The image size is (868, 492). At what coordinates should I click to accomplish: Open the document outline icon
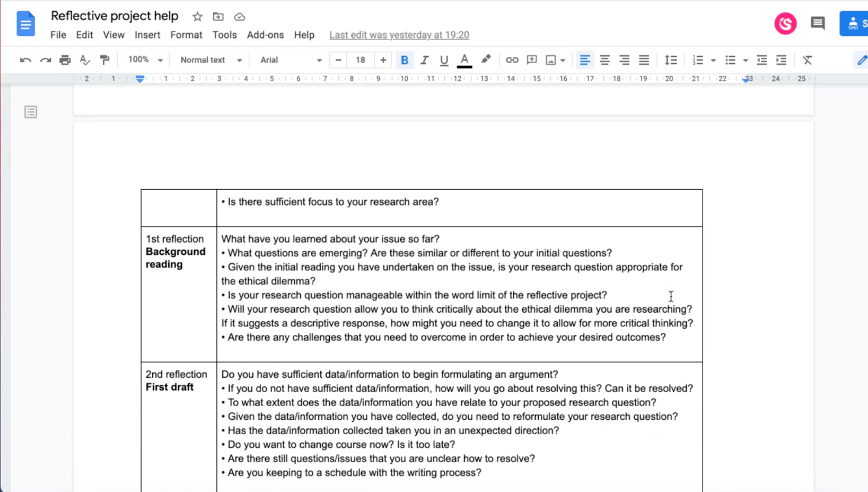pyautogui.click(x=31, y=112)
